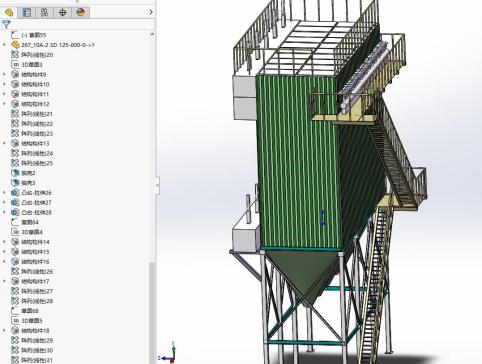Expand the 结构构件13 node
The image size is (482, 364).
point(4,143)
